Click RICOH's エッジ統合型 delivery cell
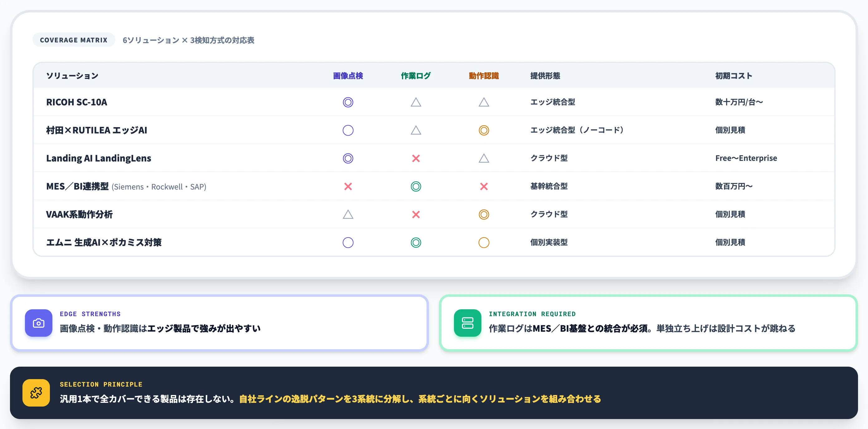Viewport: 868px width, 429px height. (x=552, y=102)
